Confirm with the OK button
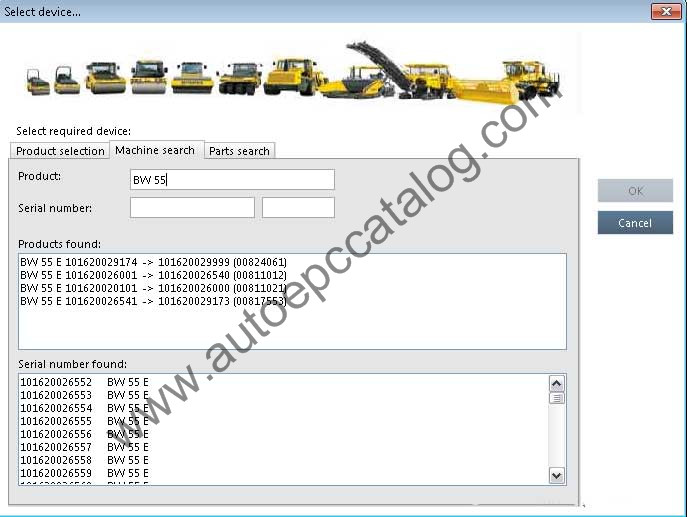The image size is (687, 517). click(635, 191)
